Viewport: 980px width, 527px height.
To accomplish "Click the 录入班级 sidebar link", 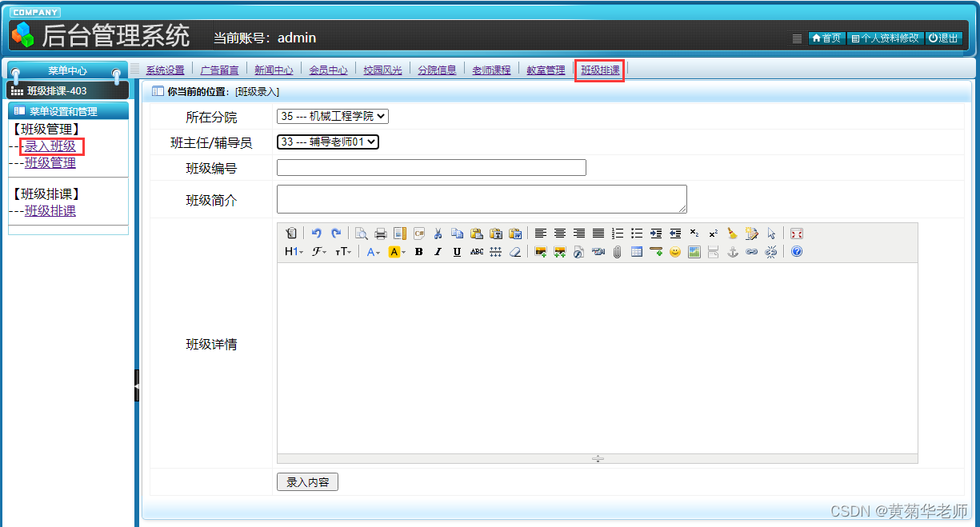I will [50, 146].
